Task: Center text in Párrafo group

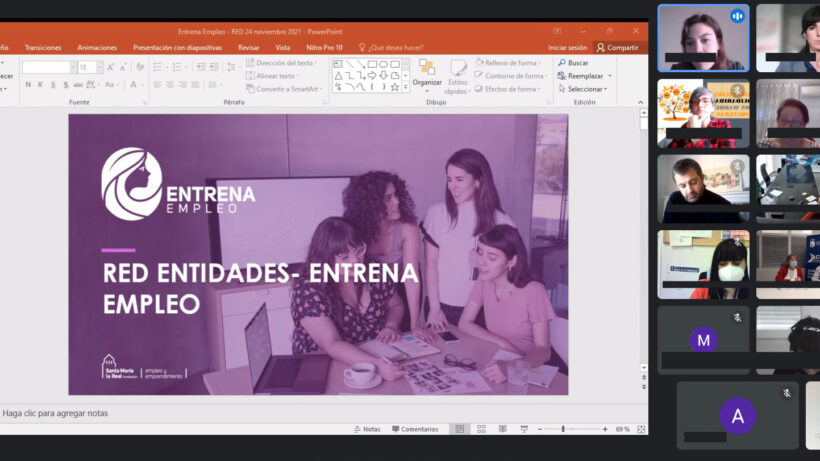Action: click(170, 84)
